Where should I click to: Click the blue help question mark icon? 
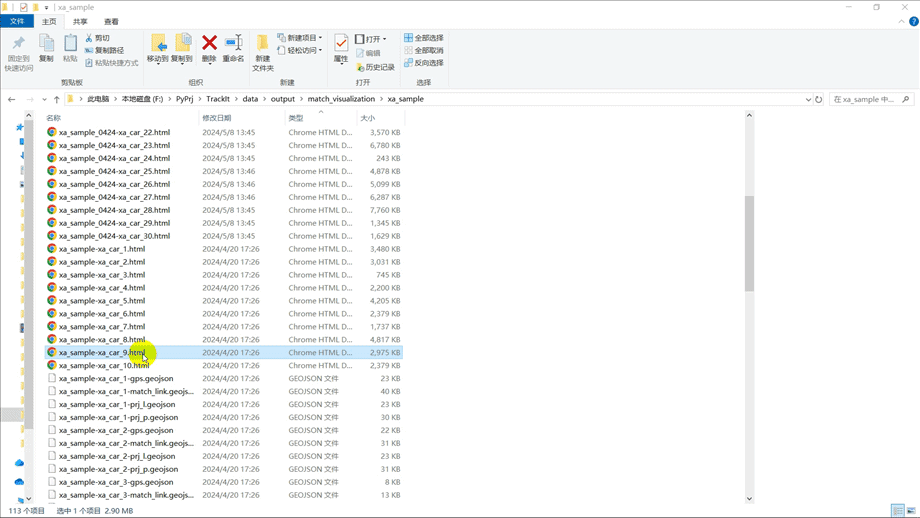914,21
